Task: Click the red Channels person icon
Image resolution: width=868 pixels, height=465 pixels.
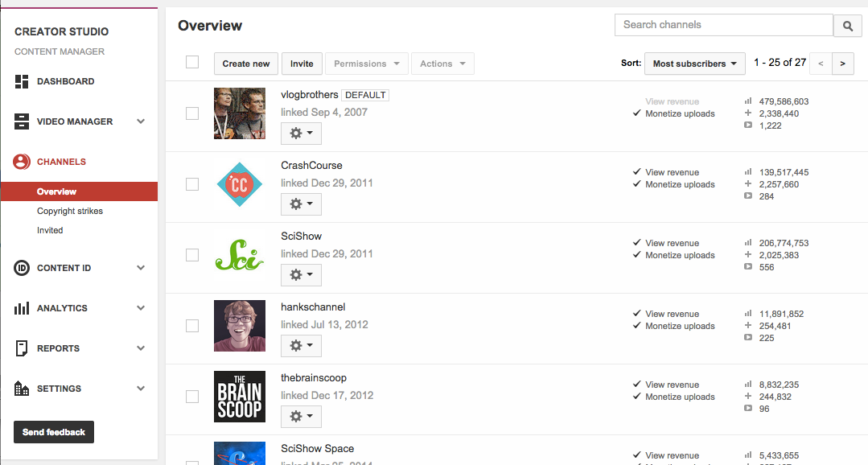Action: tap(22, 162)
